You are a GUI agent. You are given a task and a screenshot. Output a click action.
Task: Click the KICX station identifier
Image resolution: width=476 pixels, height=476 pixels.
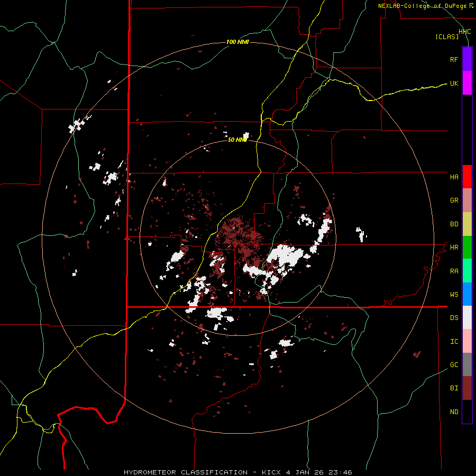point(271,472)
